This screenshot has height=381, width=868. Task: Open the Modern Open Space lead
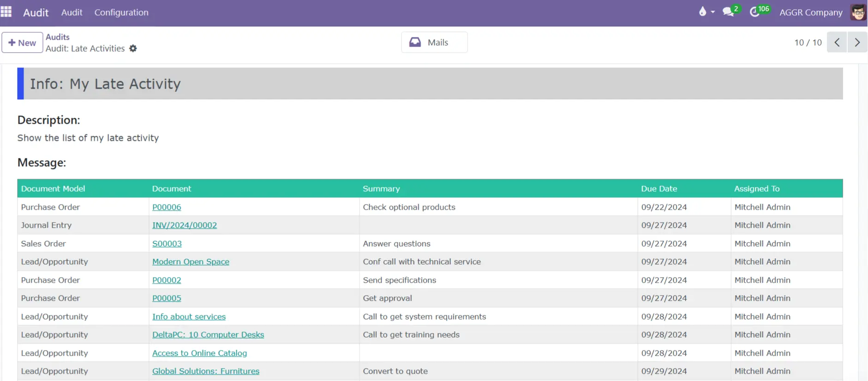coord(191,262)
